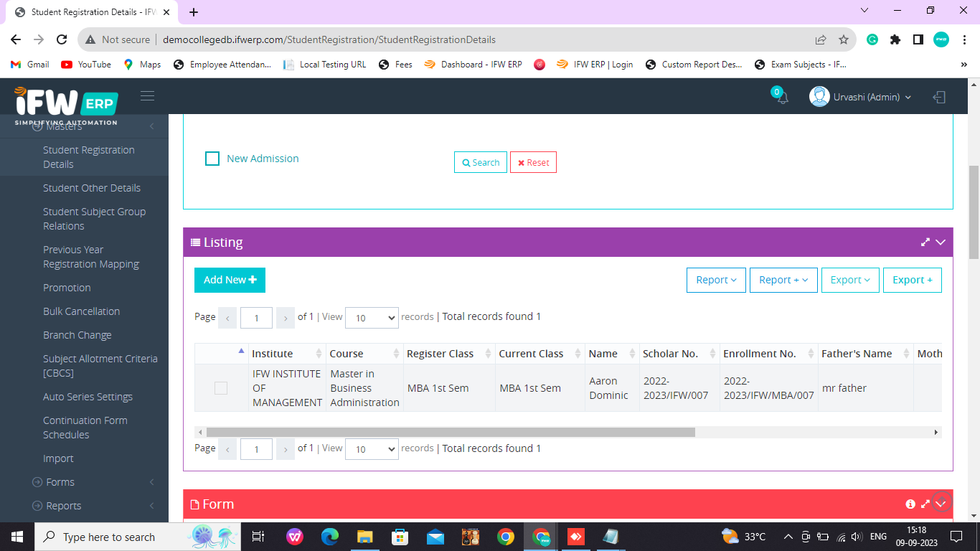Bookmark this page with star icon
This screenshot has height=551, width=980.
(844, 39)
